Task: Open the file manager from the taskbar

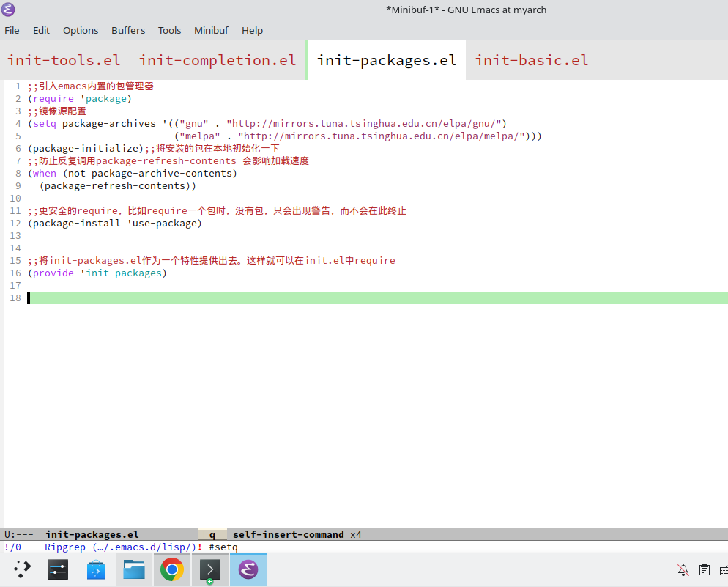Action: [x=133, y=569]
